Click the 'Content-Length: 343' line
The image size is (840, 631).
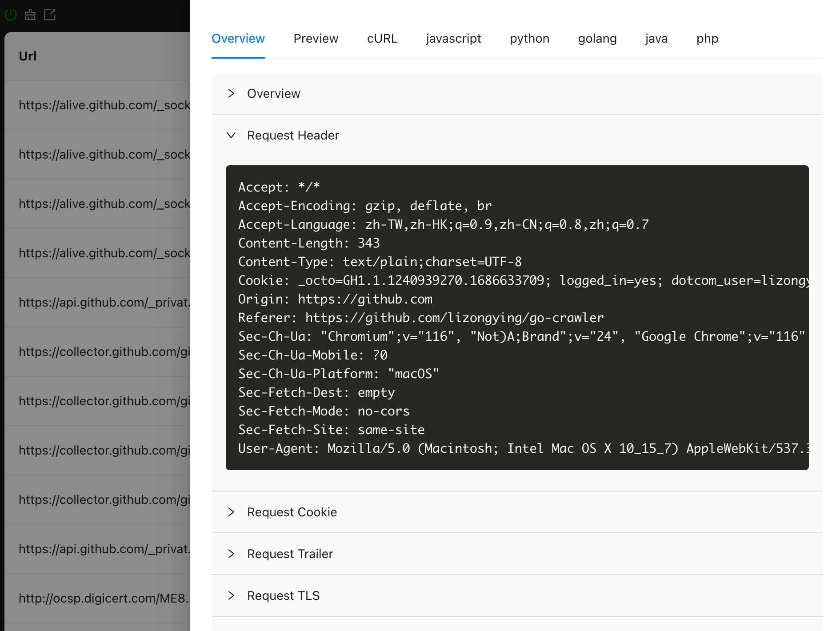tap(309, 243)
